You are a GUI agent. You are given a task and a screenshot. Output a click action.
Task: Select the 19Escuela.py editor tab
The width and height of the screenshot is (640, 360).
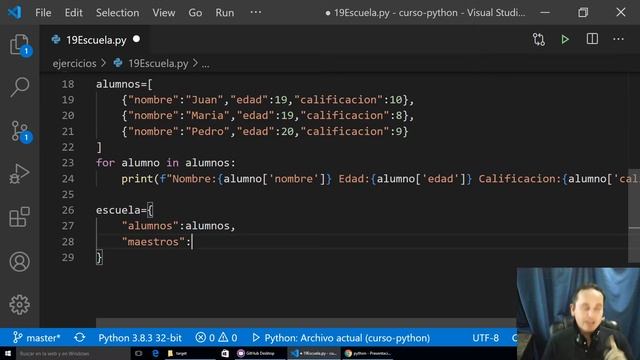click(96, 40)
